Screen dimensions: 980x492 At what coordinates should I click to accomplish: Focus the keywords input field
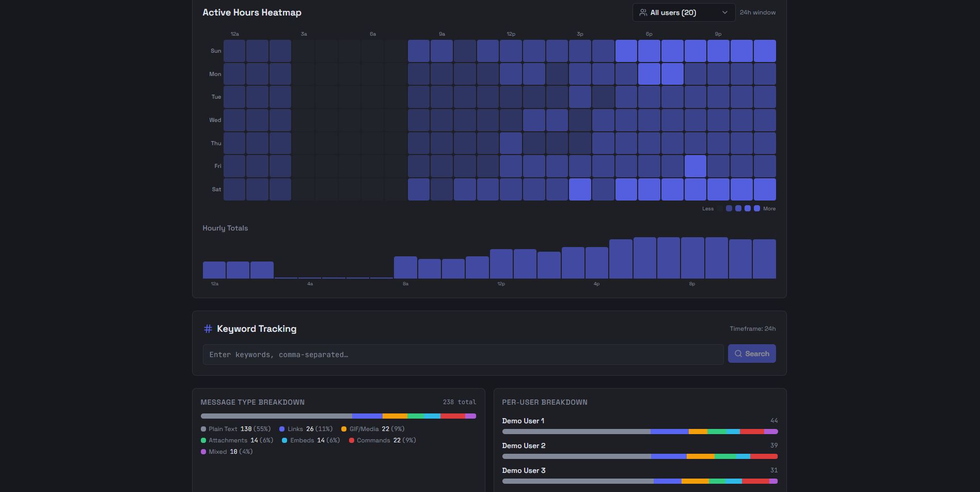pyautogui.click(x=463, y=355)
